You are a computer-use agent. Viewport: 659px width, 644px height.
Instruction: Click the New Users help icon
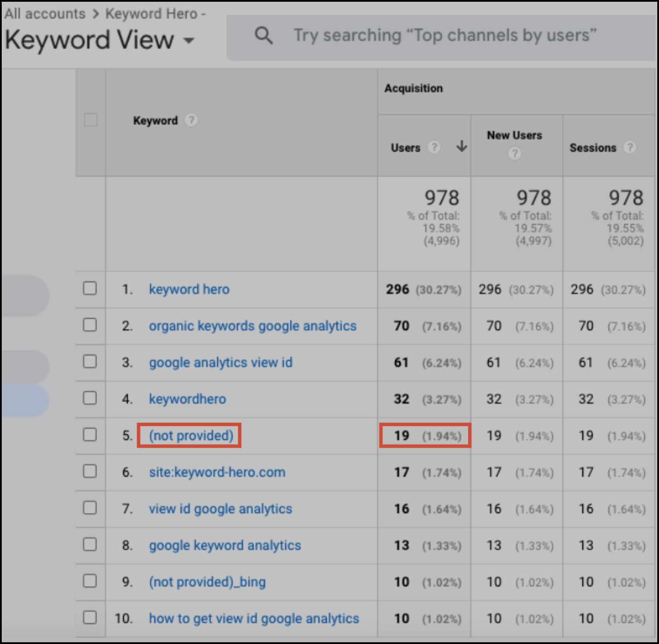514,153
